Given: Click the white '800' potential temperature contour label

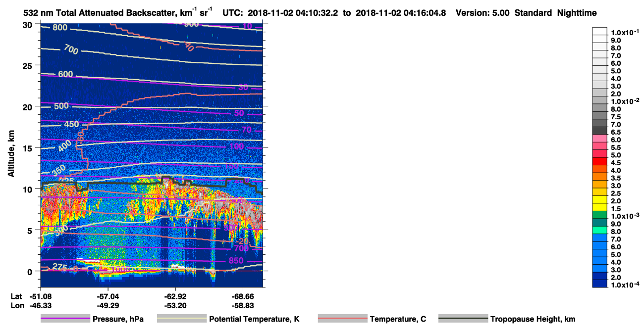Looking at the screenshot, I should [59, 28].
